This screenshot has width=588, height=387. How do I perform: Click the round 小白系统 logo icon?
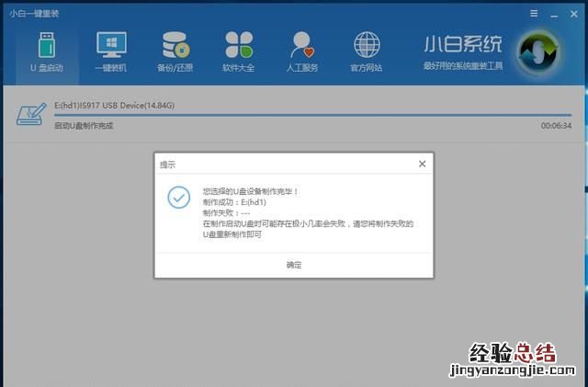(538, 53)
